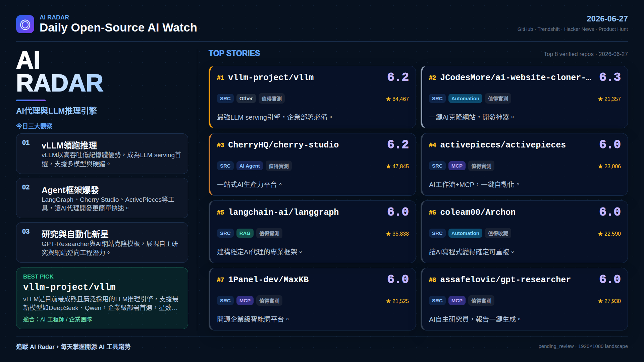644x362 pixels.
Task: Click the 22,590 star count
Action: (609, 234)
